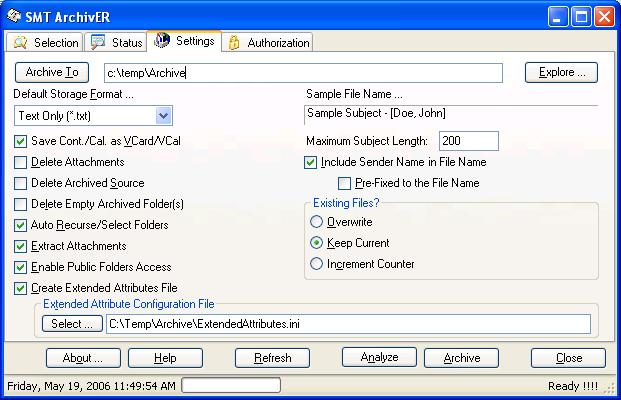Click the speech bubble icon on Status tab
621x400 pixels.
(98, 43)
